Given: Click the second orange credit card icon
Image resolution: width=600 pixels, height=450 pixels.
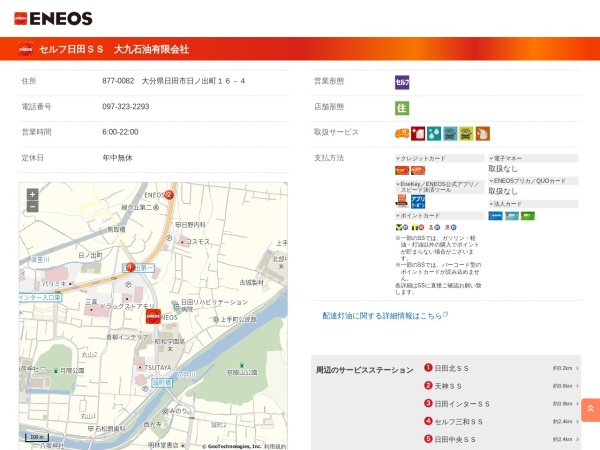Looking at the screenshot, I should pos(418,170).
